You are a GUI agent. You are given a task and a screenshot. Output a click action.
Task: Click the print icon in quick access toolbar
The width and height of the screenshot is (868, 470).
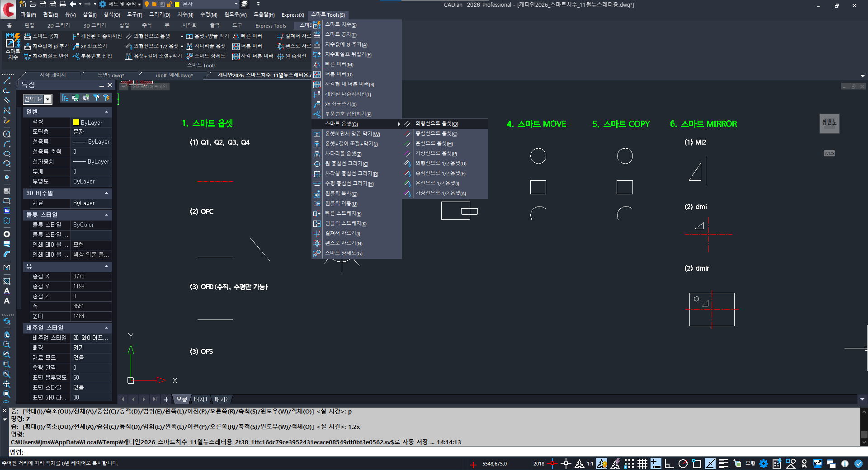pyautogui.click(x=63, y=4)
